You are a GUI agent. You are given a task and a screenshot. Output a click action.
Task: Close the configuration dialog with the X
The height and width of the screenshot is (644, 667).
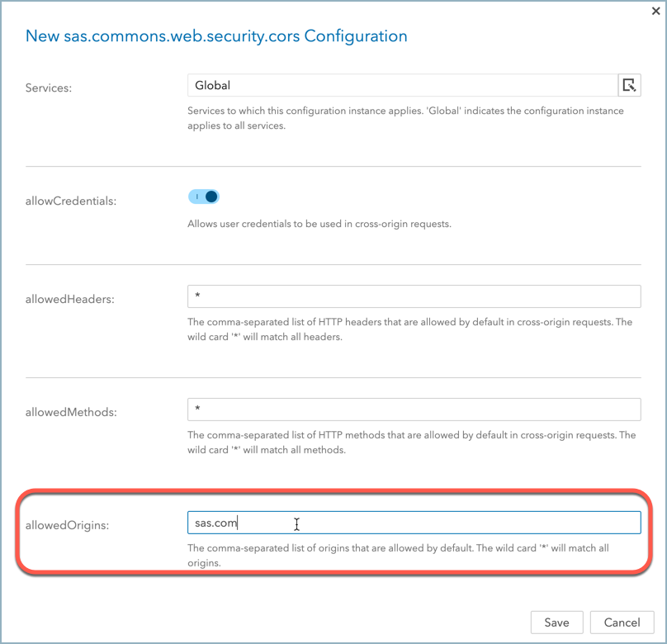point(656,11)
